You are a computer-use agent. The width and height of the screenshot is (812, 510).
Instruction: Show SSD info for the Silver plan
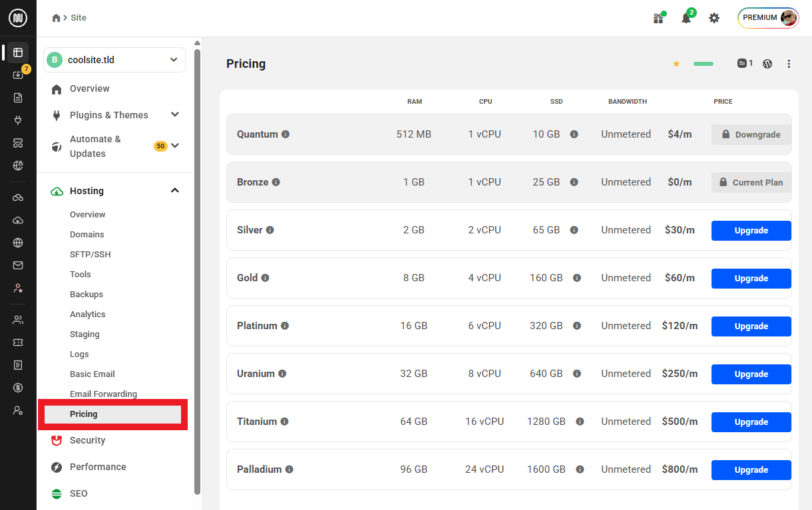(x=574, y=230)
